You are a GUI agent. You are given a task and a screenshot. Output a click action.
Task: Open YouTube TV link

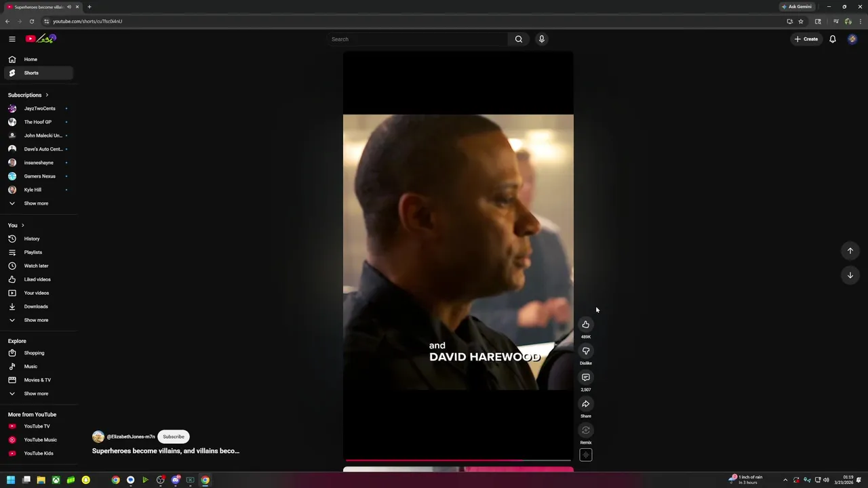(38, 426)
